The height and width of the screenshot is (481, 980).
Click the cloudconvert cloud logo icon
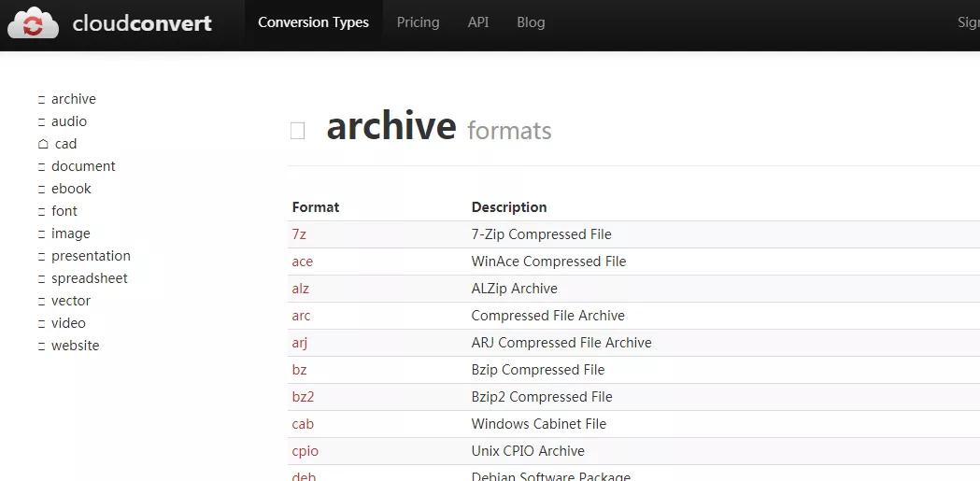pos(34,22)
